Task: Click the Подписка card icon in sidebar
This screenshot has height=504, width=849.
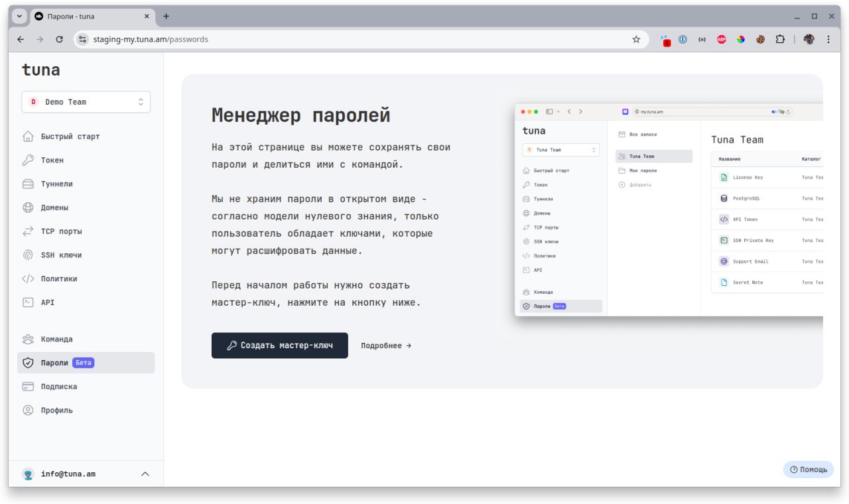Action: pyautogui.click(x=28, y=387)
